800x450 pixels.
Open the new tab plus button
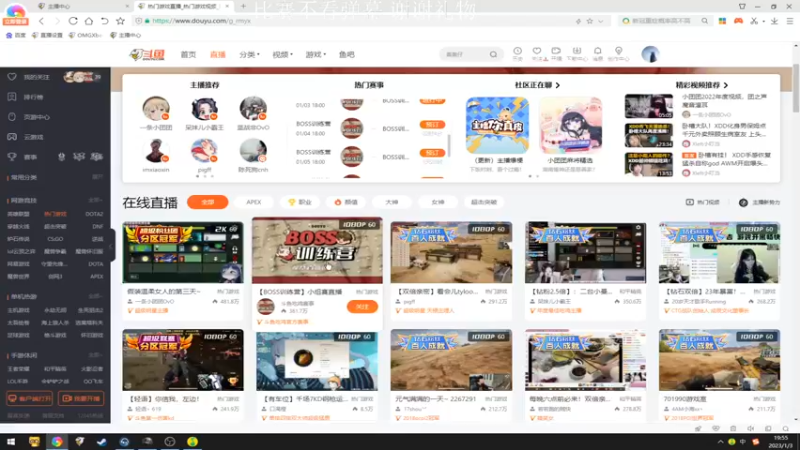point(243,6)
